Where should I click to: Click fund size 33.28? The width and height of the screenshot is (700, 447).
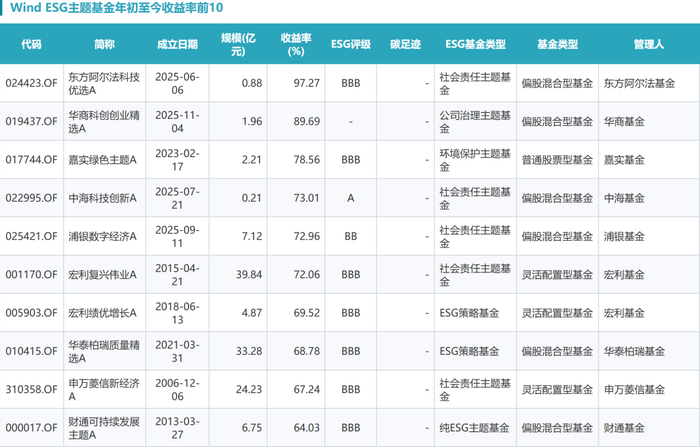coord(249,351)
